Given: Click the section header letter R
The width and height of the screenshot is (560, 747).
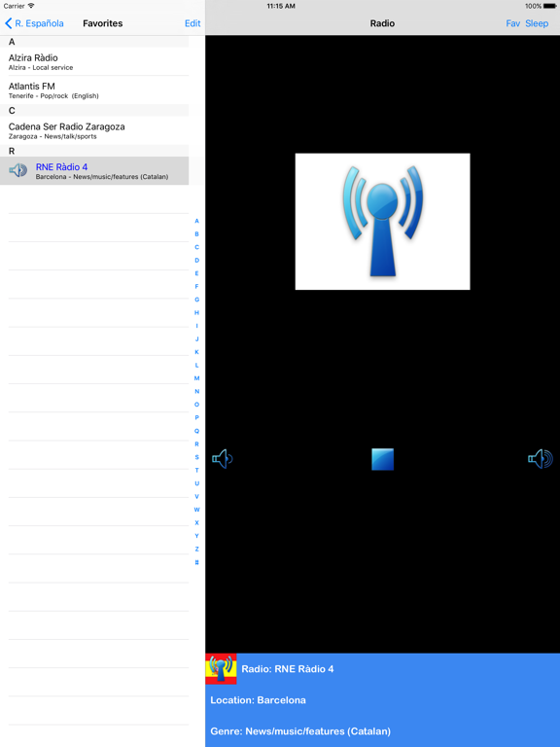Looking at the screenshot, I should [12, 151].
